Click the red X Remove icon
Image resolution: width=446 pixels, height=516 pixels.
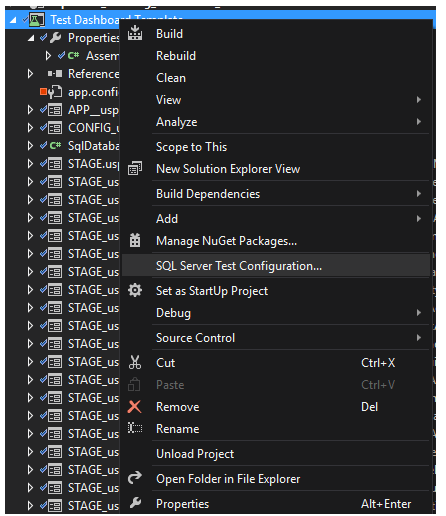(135, 407)
